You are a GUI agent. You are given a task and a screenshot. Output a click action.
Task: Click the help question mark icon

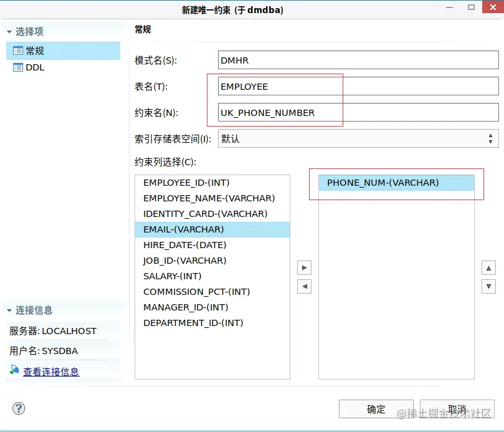pos(19,408)
